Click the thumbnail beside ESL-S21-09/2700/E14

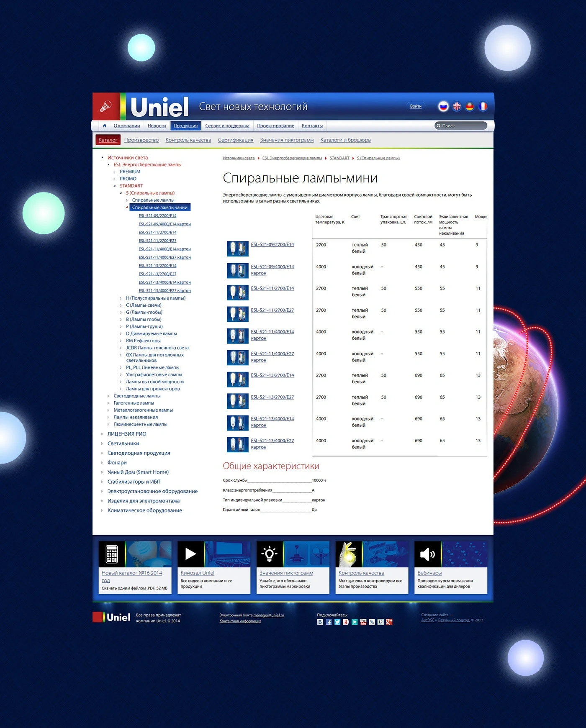(x=238, y=249)
